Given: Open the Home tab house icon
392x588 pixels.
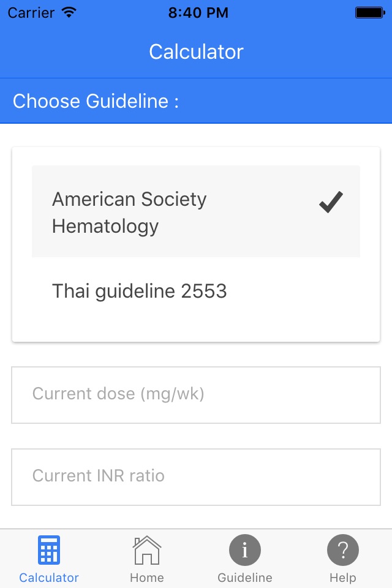Looking at the screenshot, I should pos(146,550).
